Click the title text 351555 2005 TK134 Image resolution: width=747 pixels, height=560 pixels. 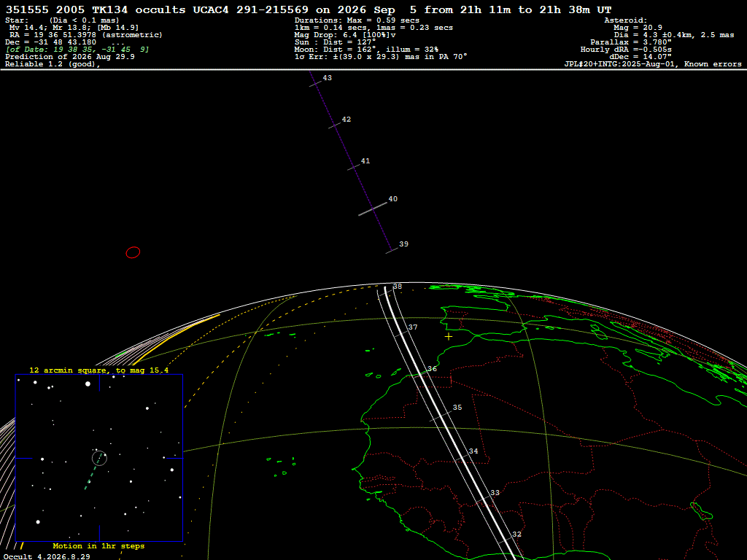click(66, 9)
